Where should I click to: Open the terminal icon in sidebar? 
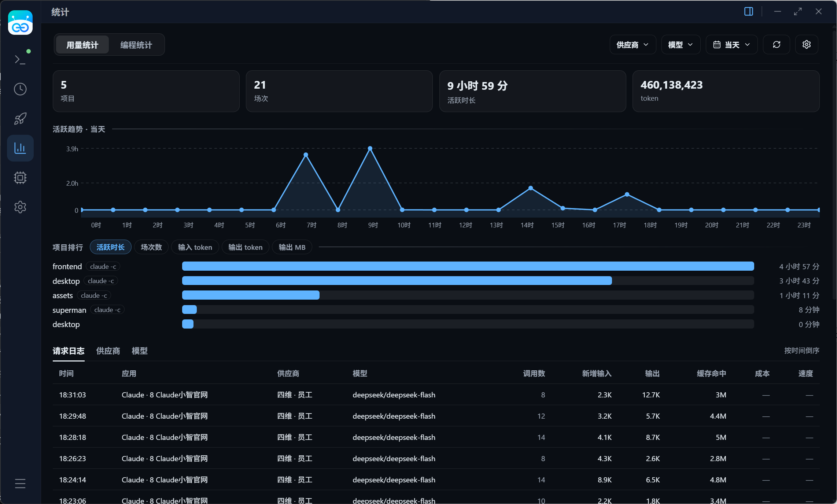pyautogui.click(x=20, y=59)
